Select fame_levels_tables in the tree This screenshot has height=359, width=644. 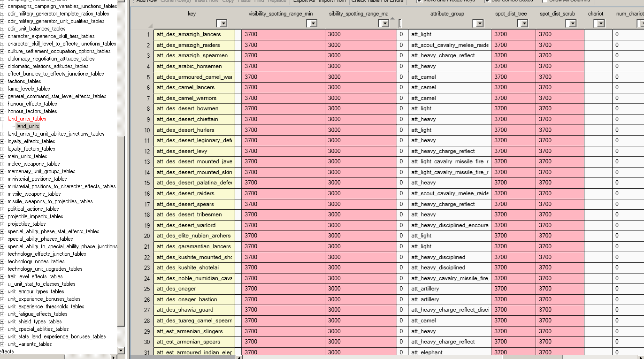coord(29,89)
